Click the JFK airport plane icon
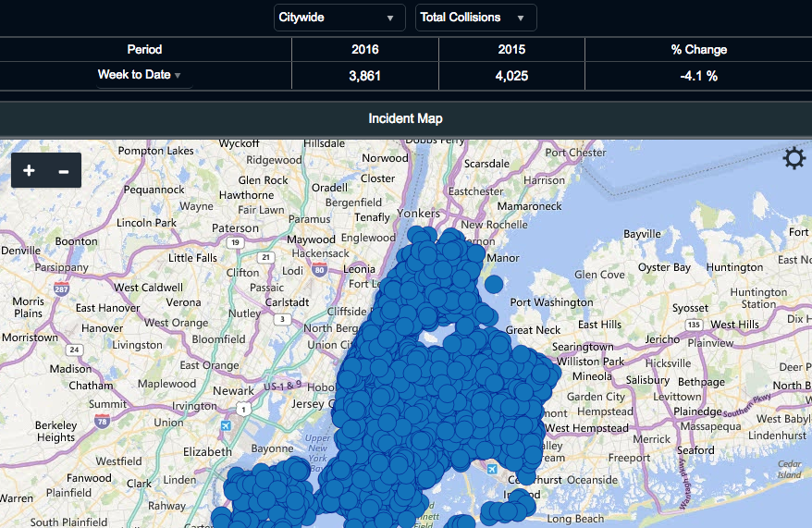The height and width of the screenshot is (528, 812). (x=492, y=469)
